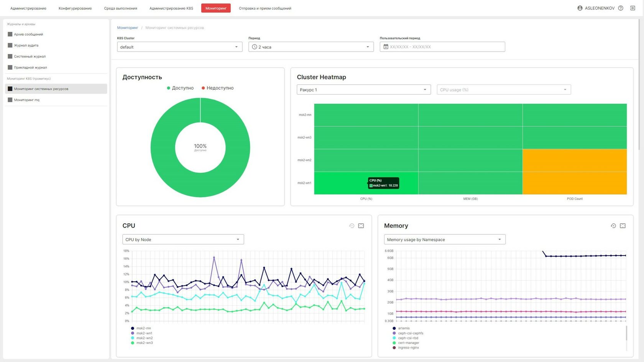The width and height of the screenshot is (644, 362).
Task: Toggle ceph-csi-cephfs series in Memory legend
Action: pyautogui.click(x=408, y=333)
